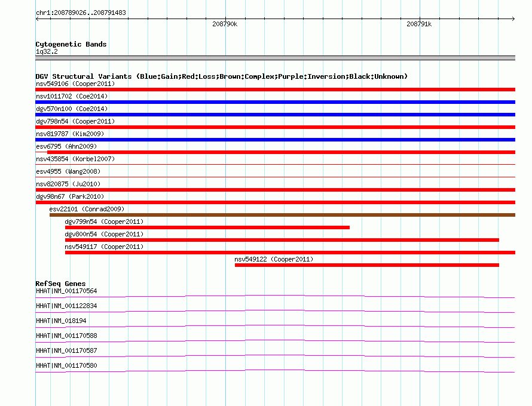The width and height of the screenshot is (532, 406).
Task: Select the blue gain bar under nsv1011702
Action: coord(275,102)
